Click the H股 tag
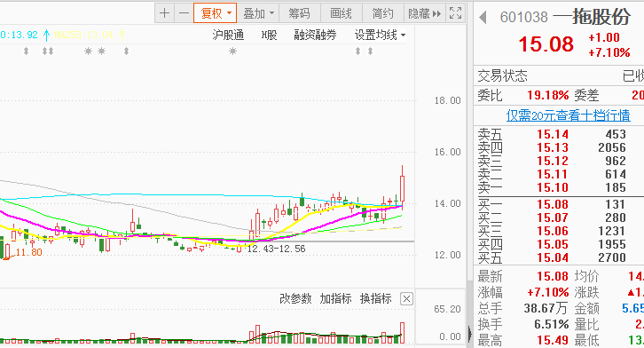Screen dimensions: 644x348 tap(270, 35)
